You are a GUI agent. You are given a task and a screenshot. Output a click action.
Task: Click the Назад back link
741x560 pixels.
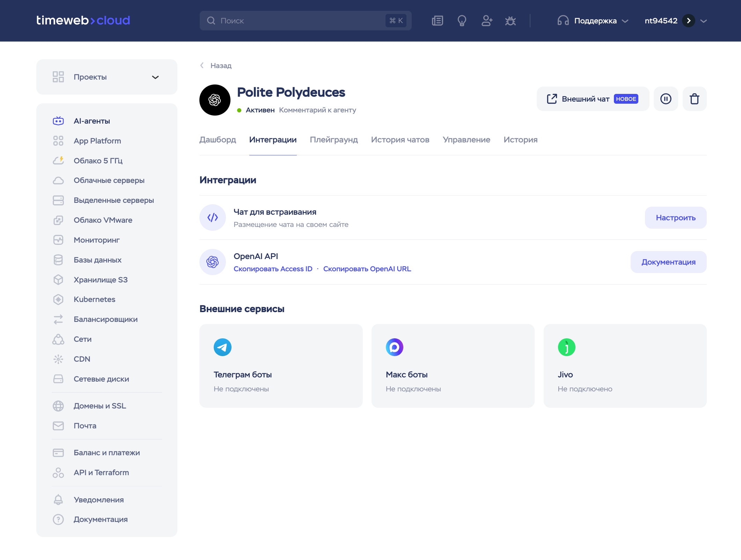coord(216,66)
